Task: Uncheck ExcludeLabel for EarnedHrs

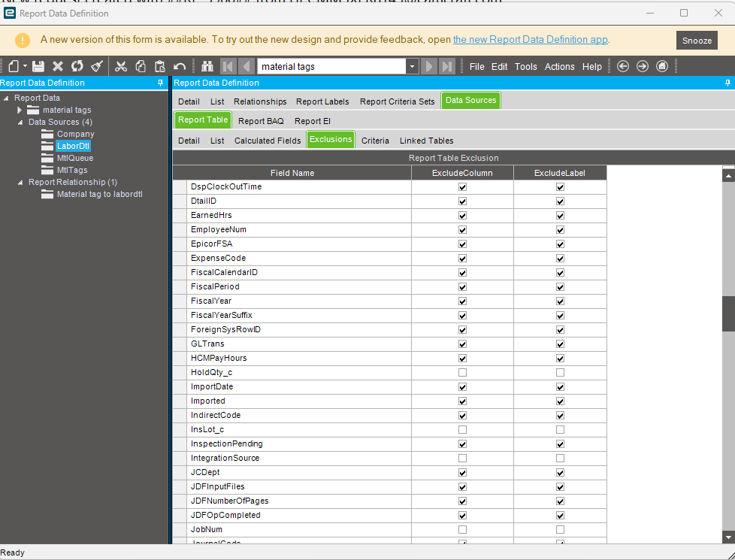Action: (560, 215)
